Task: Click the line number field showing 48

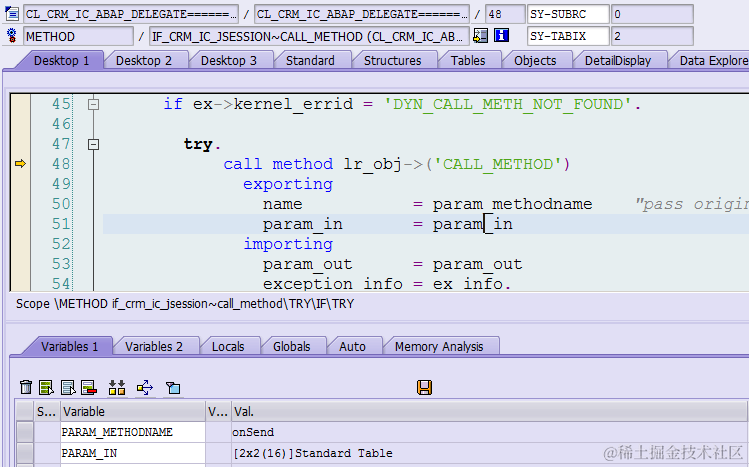Action: (x=504, y=14)
